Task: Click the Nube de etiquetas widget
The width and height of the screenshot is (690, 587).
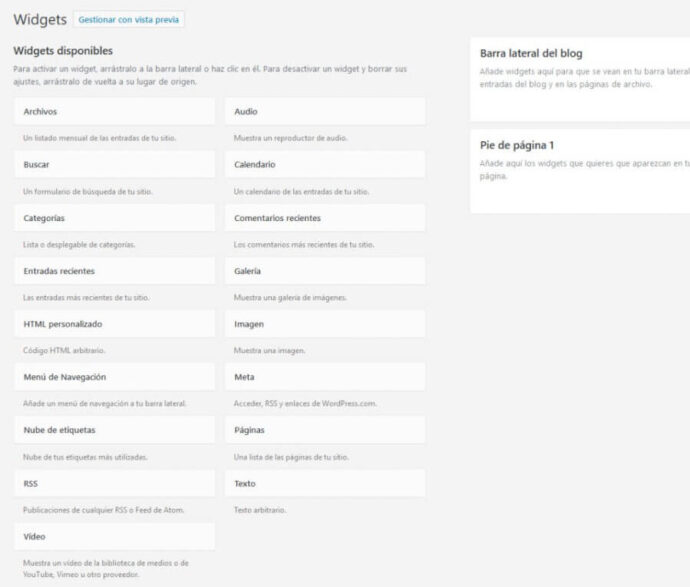Action: pos(115,430)
